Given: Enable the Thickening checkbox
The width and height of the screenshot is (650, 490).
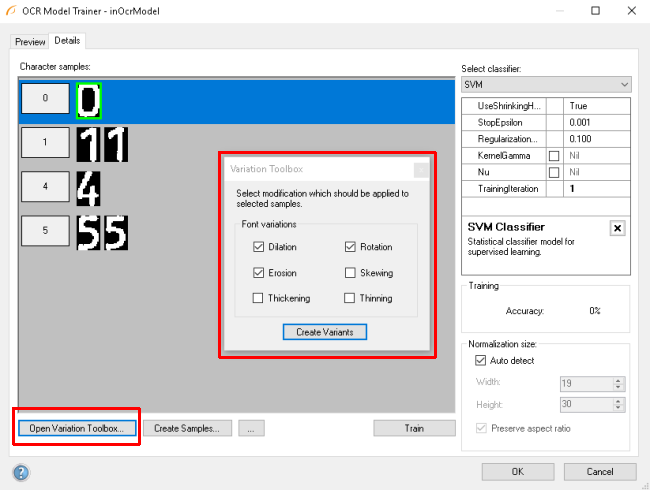Looking at the screenshot, I should click(x=259, y=298).
